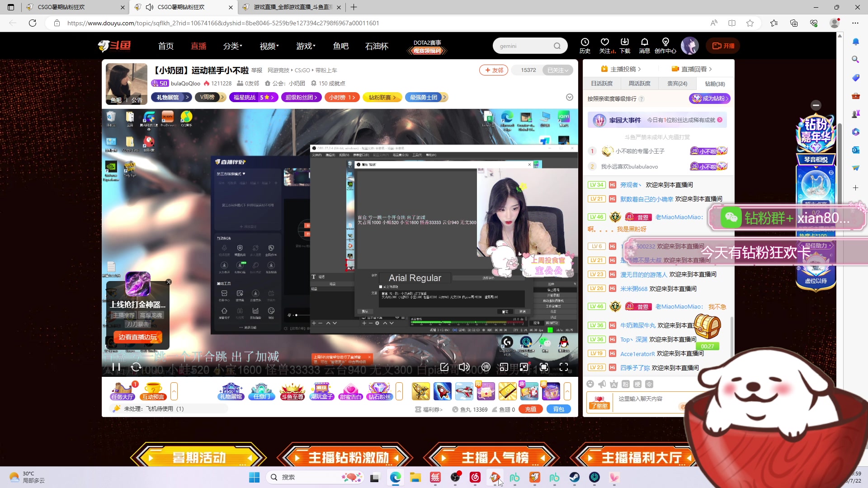
Task: Expand the arrow next to 钻石粉丝
Action: 399,391
